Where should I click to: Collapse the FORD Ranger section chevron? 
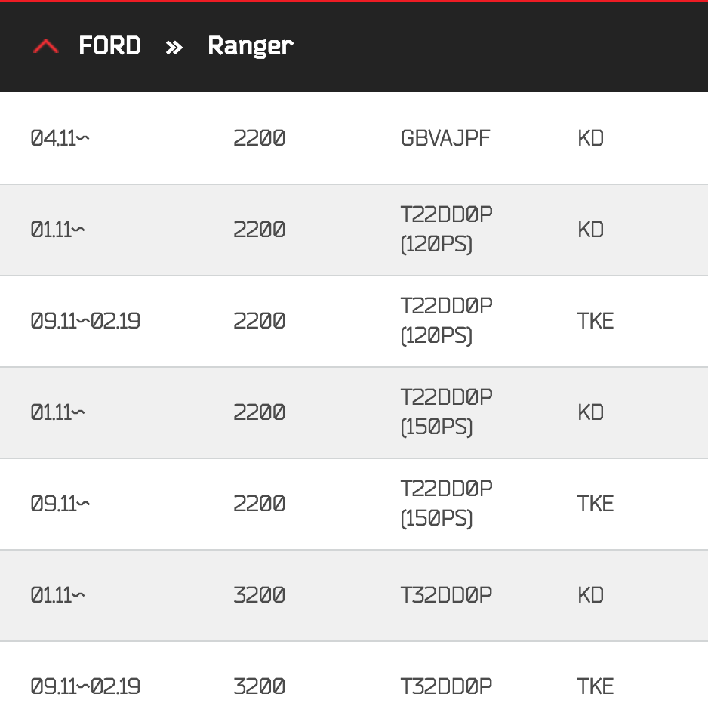(x=45, y=47)
